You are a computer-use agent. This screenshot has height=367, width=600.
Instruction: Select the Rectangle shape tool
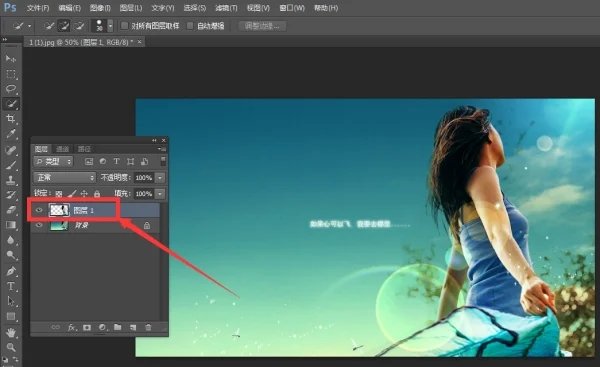click(11, 316)
